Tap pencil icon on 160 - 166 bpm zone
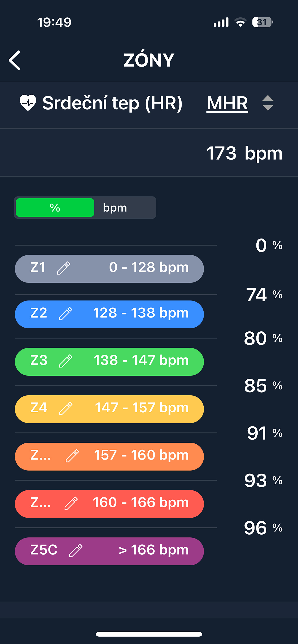The height and width of the screenshot is (644, 298). pos(71,503)
